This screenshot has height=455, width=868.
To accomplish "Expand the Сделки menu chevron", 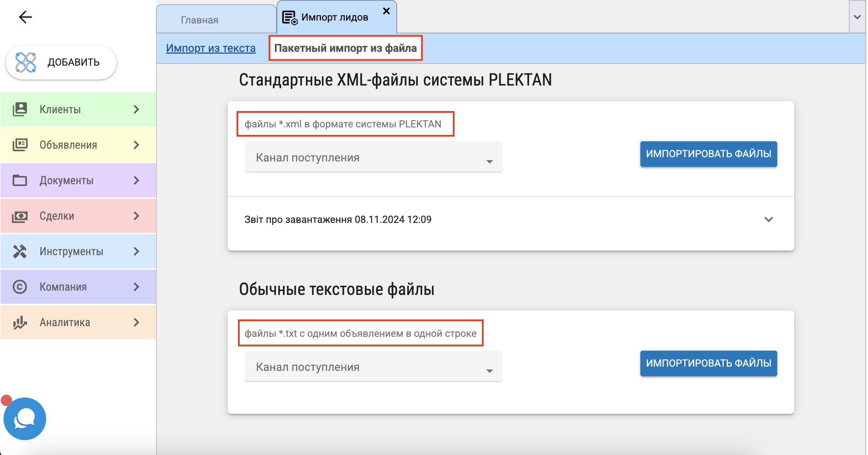I will click(137, 216).
